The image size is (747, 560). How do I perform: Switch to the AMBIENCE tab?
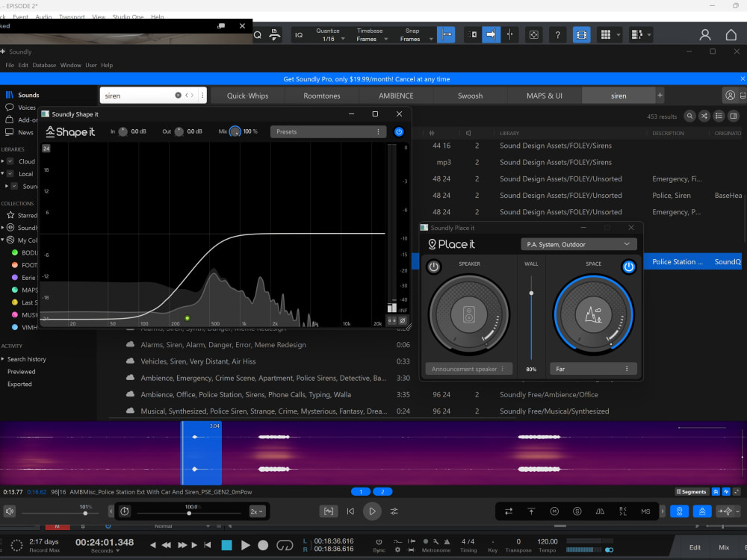pyautogui.click(x=396, y=96)
